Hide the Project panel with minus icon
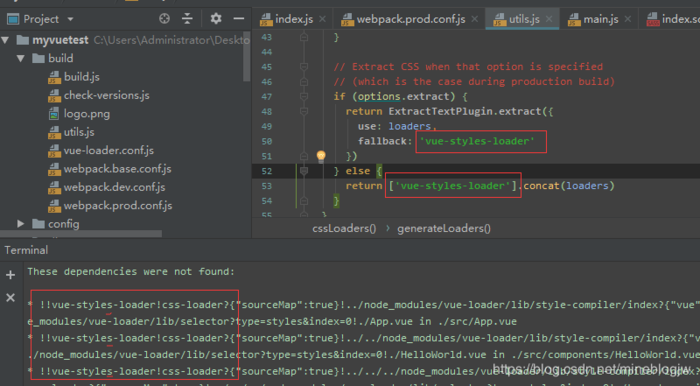 point(239,19)
